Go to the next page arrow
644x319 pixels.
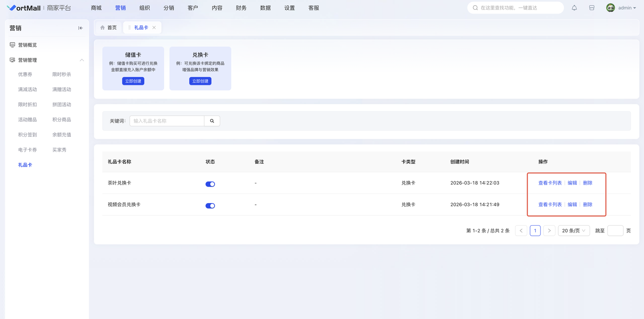click(x=549, y=231)
